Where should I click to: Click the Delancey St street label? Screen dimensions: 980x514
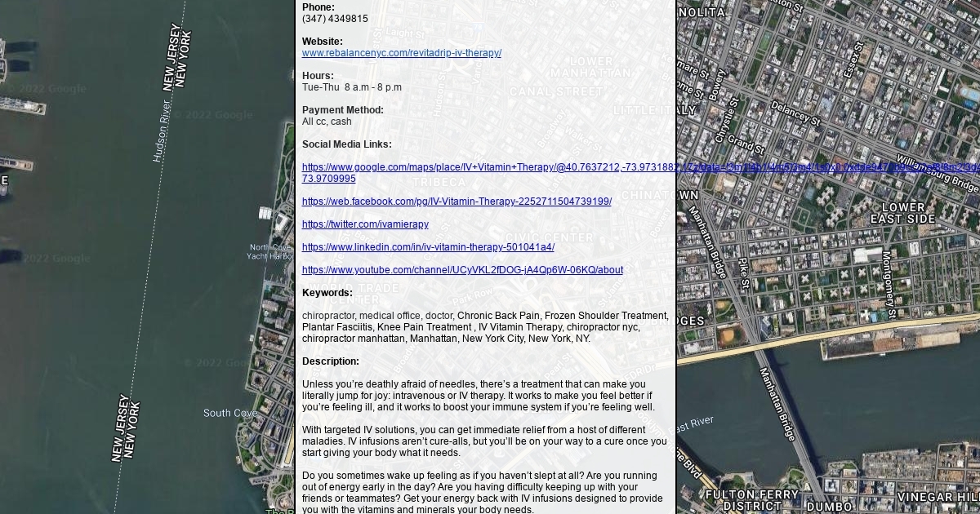795,113
